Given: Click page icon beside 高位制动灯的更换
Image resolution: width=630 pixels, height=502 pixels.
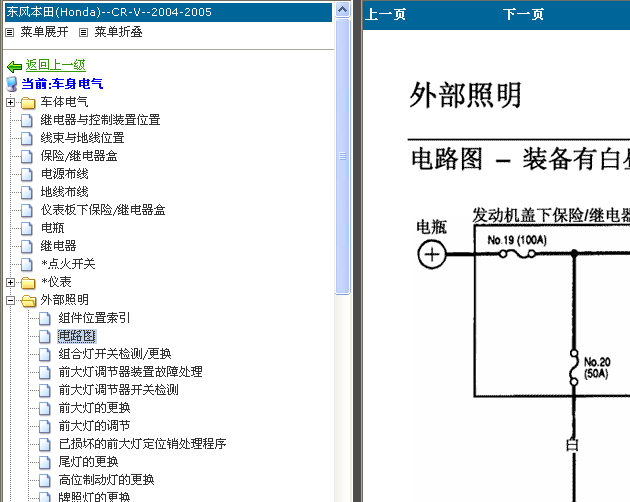Looking at the screenshot, I should (45, 480).
